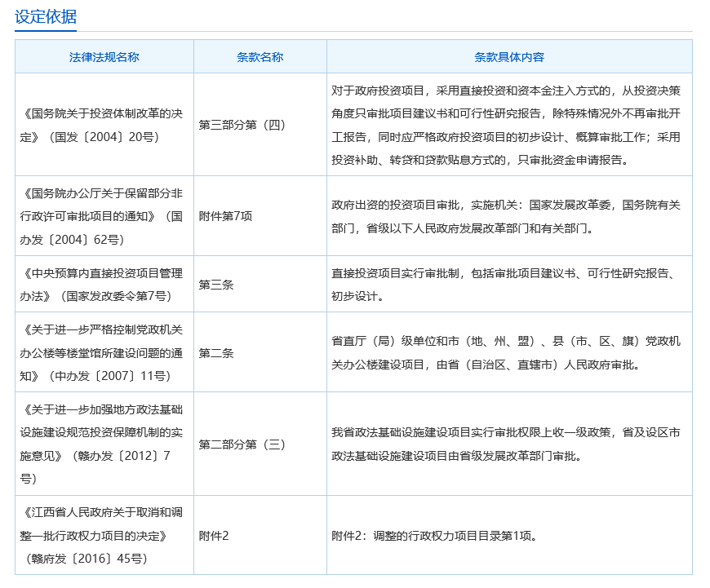This screenshot has height=588, width=710.
Task: Click the 设定依据 section heading
Action: tap(46, 15)
